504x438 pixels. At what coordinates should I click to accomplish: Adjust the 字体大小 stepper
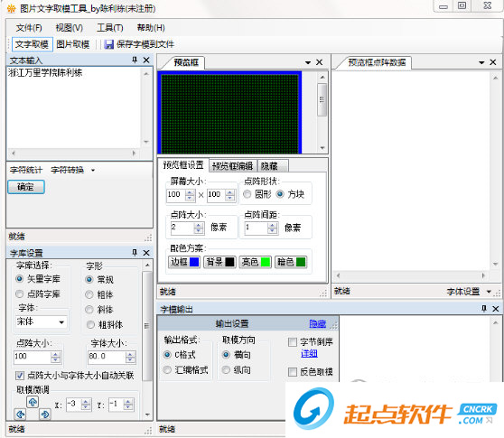(130, 357)
